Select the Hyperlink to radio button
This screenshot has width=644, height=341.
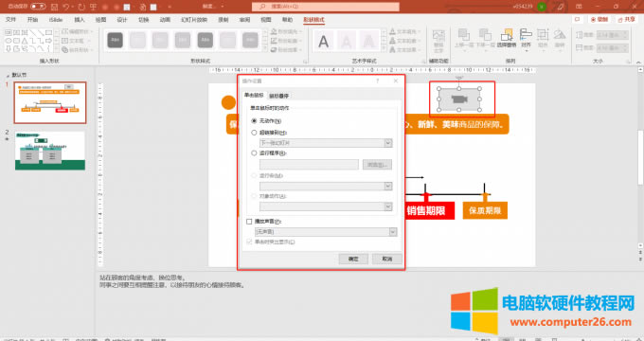[x=254, y=133]
